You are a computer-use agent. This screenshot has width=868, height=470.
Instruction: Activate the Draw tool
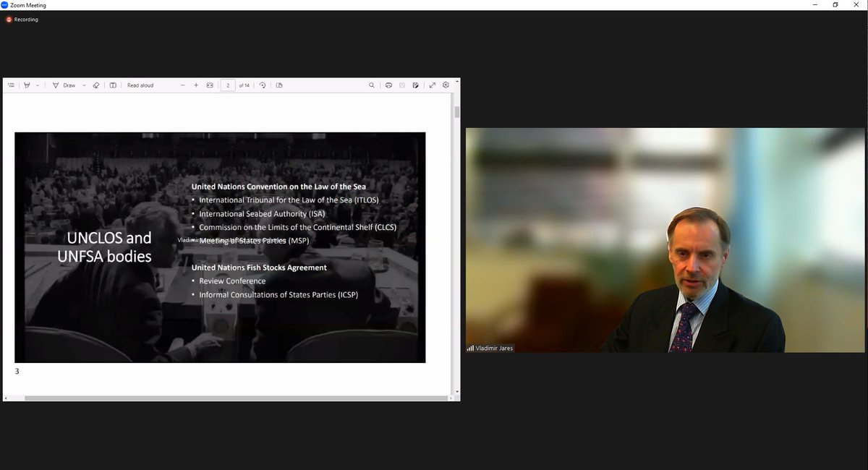point(64,85)
